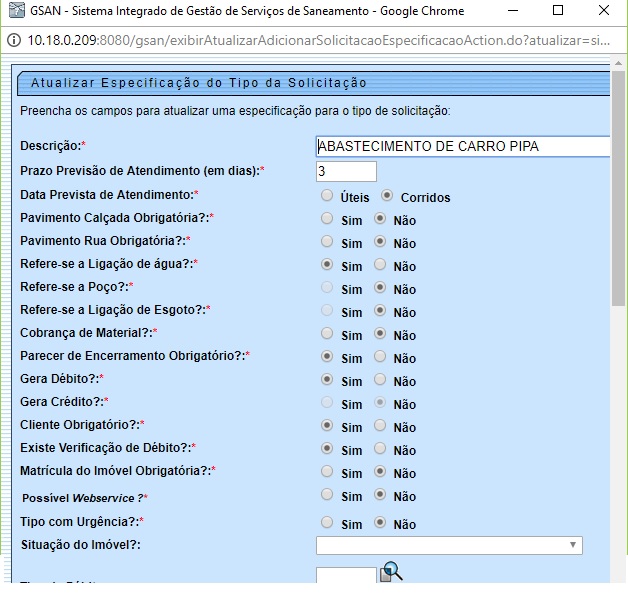Click the Descrição text field
The width and height of the screenshot is (628, 616).
pos(462,147)
